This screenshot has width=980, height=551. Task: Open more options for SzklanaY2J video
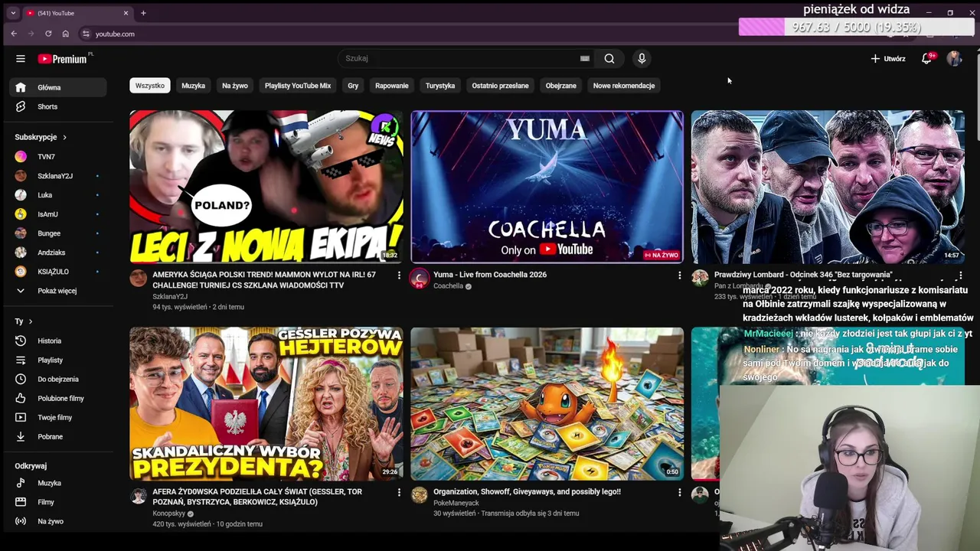click(399, 275)
